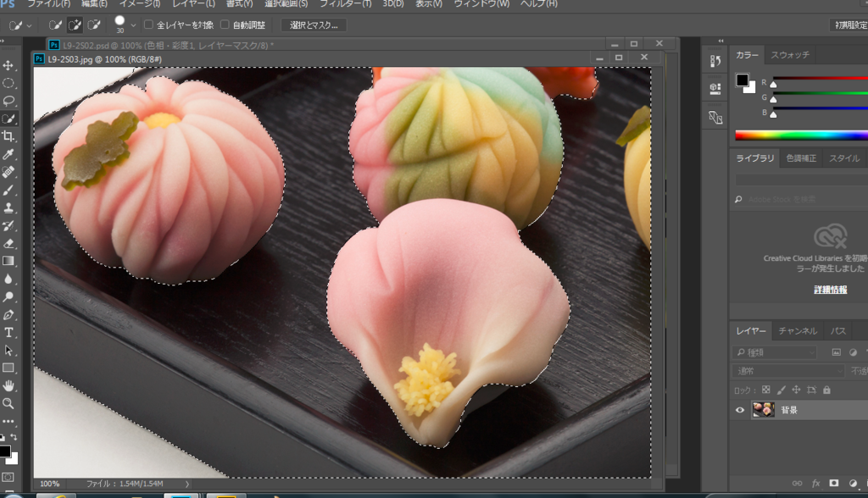
Task: Select the Lasso tool
Action: (x=8, y=102)
